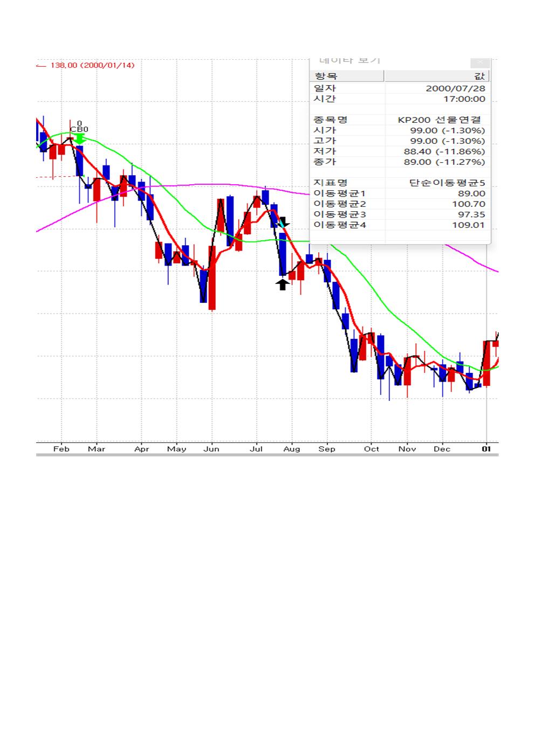Click the horizontal scrollbar beneath the time axis

coord(267,455)
